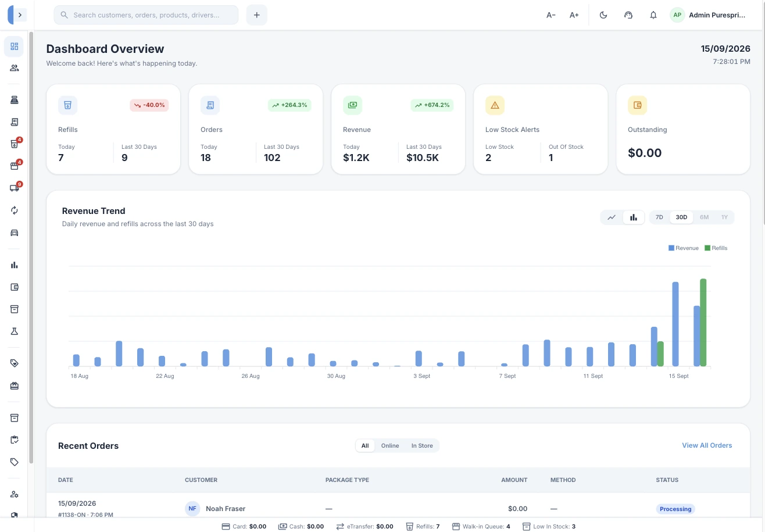Screen dimensions: 765x532
Task: Click the AMOUNT column header
Action: pos(514,480)
